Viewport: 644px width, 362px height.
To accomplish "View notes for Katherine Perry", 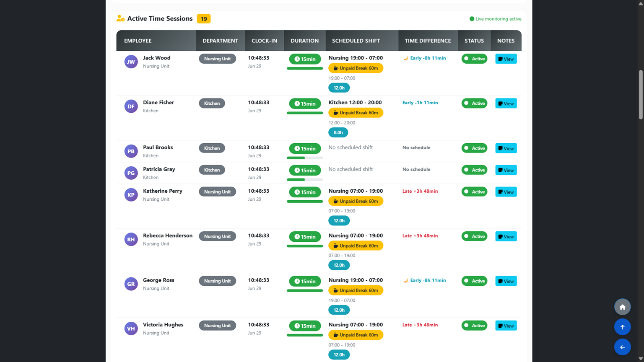I will pos(506,192).
